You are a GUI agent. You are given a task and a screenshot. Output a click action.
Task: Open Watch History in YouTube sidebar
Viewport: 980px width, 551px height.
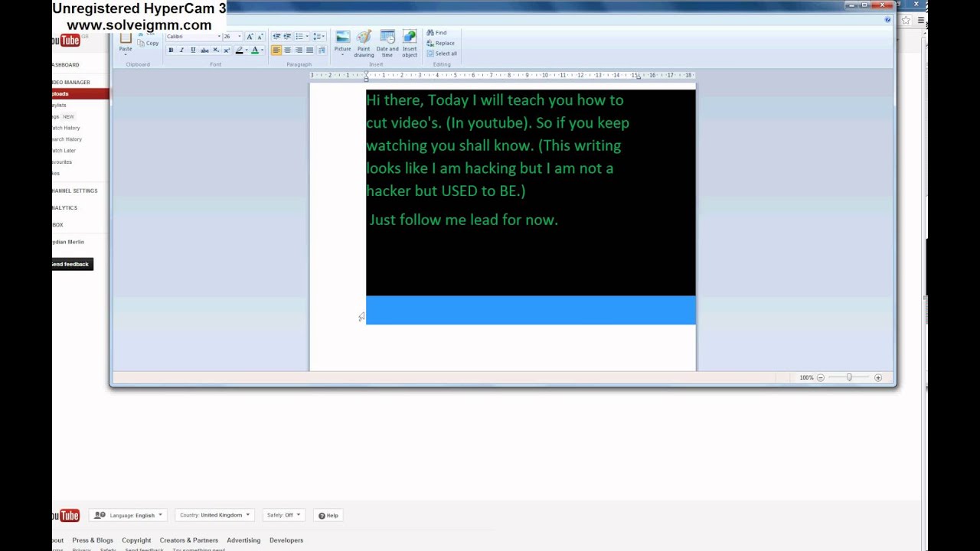[x=67, y=128]
